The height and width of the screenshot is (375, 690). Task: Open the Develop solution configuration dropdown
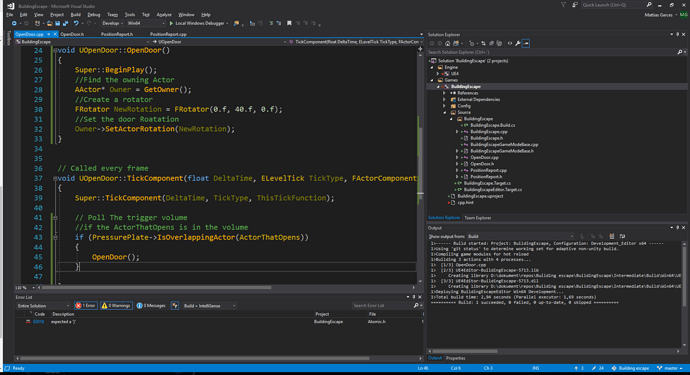112,23
